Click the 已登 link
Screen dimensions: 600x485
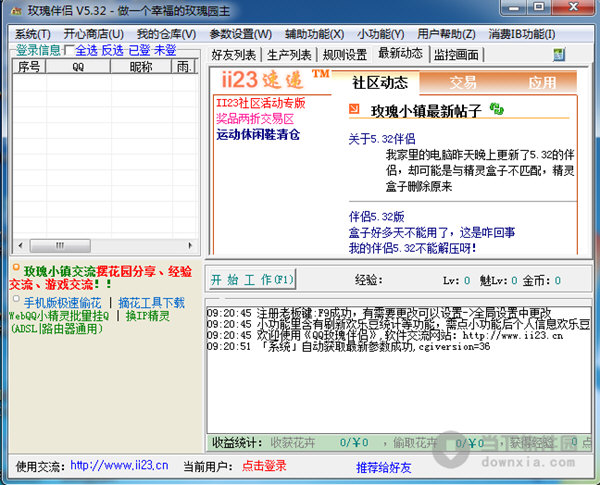[x=139, y=50]
